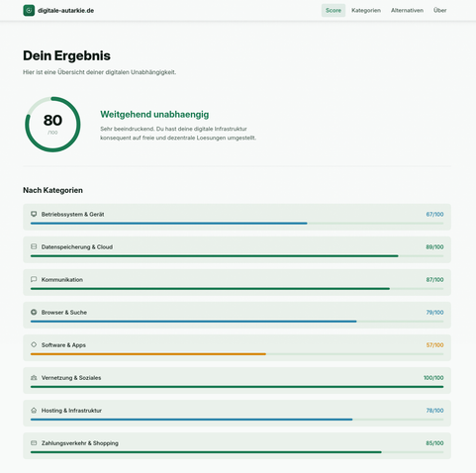This screenshot has width=476, height=473.
Task: Go to the Alternativen page
Action: (407, 11)
